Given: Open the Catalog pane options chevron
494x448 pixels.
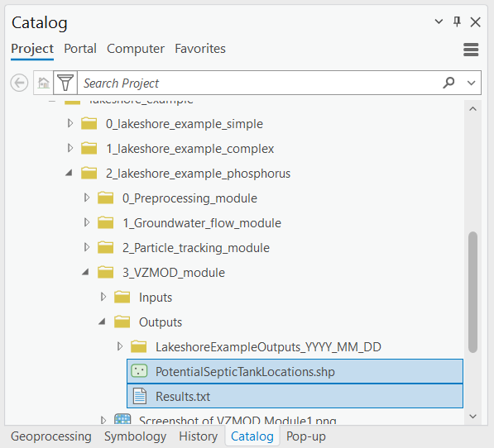Looking at the screenshot, I should pos(439,21).
